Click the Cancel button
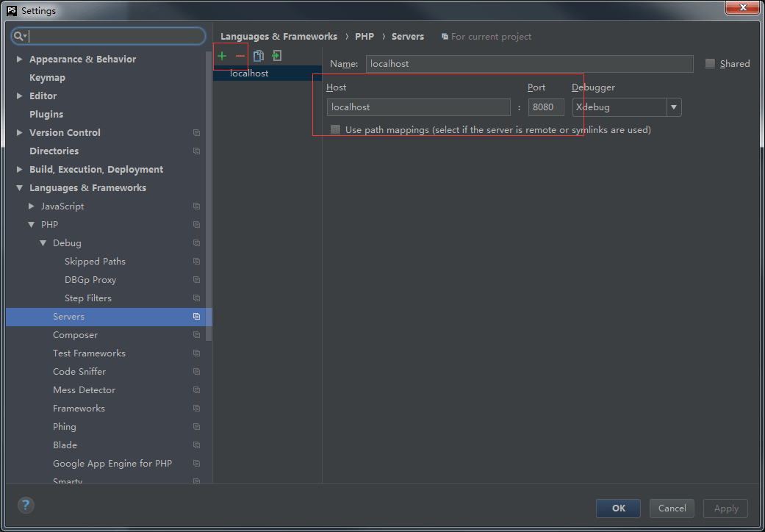Image resolution: width=765 pixels, height=532 pixels. click(x=672, y=508)
